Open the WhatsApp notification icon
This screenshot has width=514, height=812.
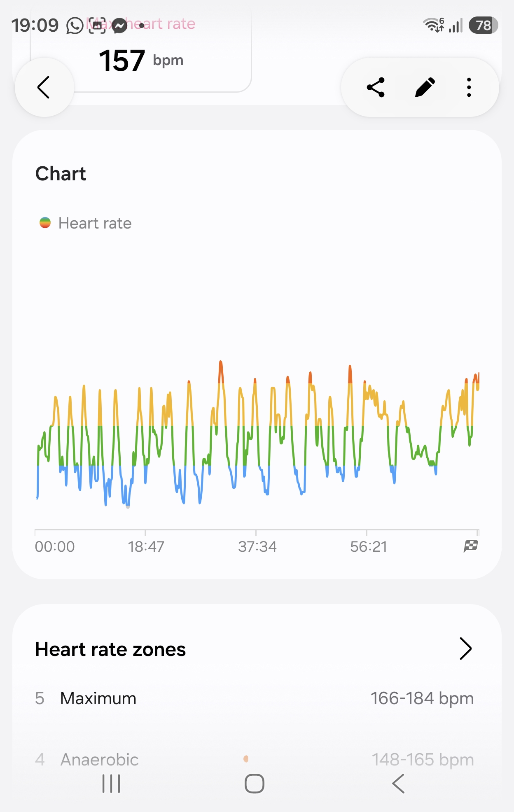tap(75, 26)
